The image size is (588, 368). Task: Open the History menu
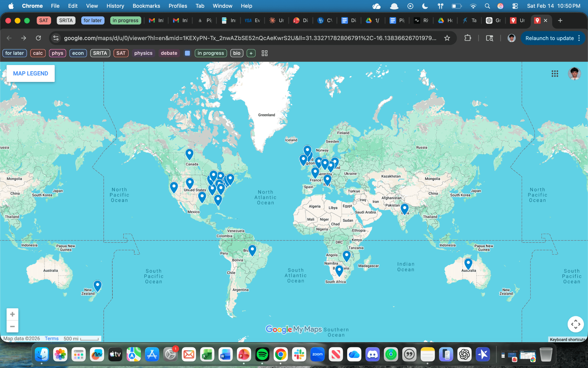(x=115, y=6)
